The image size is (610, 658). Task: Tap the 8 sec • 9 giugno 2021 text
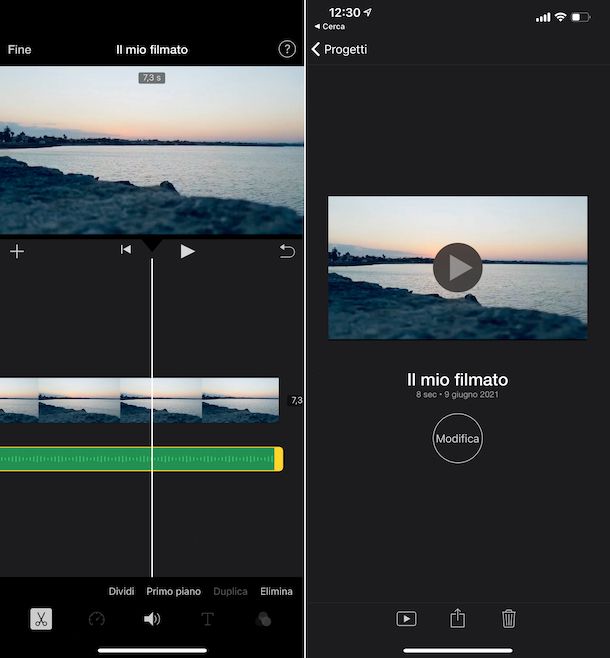point(457,394)
